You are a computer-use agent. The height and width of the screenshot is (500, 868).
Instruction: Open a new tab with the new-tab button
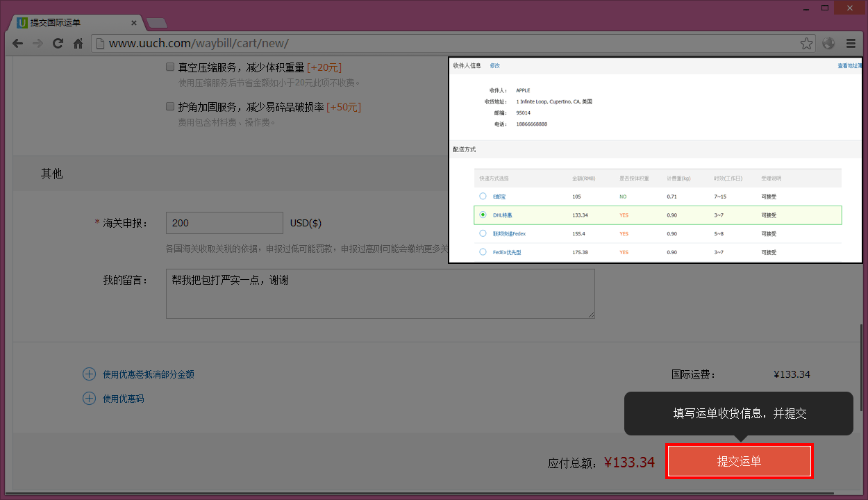pos(156,24)
